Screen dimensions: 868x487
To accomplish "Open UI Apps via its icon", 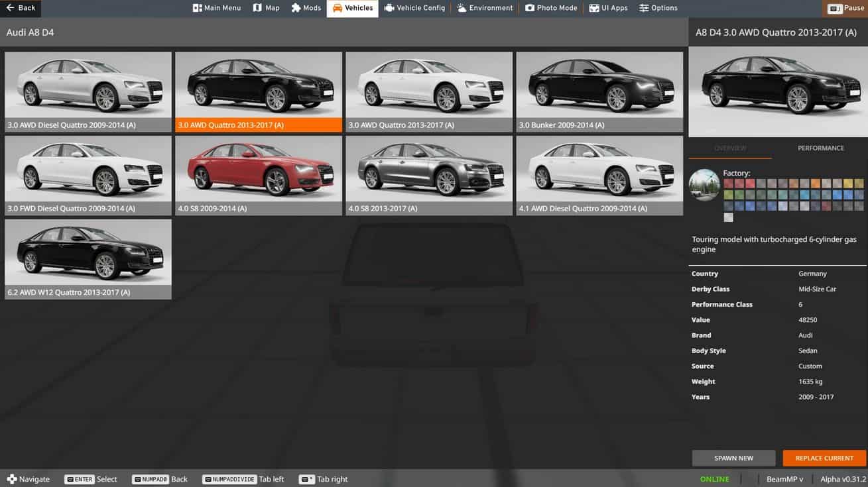I will tap(594, 8).
